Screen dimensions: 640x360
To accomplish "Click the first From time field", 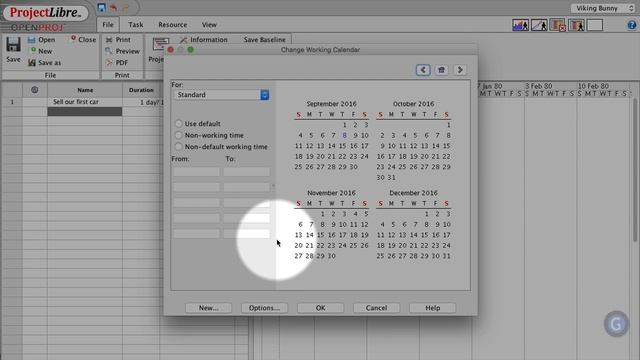I will tap(196, 172).
